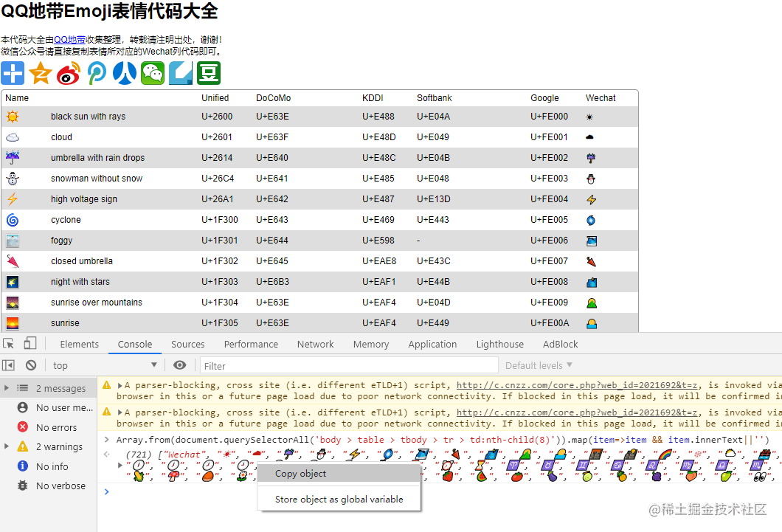Open the QQ地带 link

click(x=69, y=39)
